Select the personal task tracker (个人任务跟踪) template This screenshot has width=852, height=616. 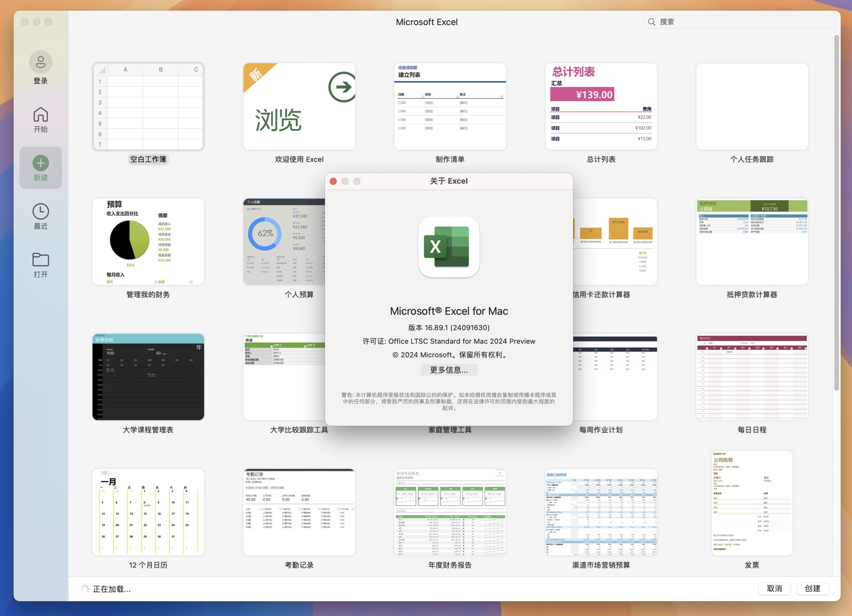(752, 107)
